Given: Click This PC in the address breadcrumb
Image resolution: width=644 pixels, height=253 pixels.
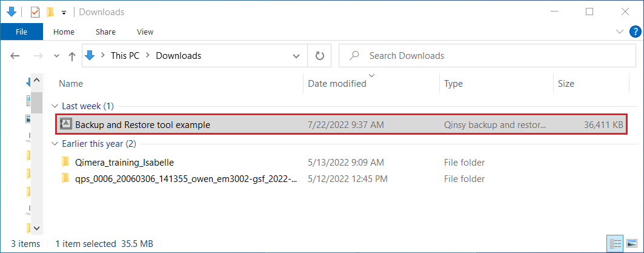Looking at the screenshot, I should (x=125, y=56).
